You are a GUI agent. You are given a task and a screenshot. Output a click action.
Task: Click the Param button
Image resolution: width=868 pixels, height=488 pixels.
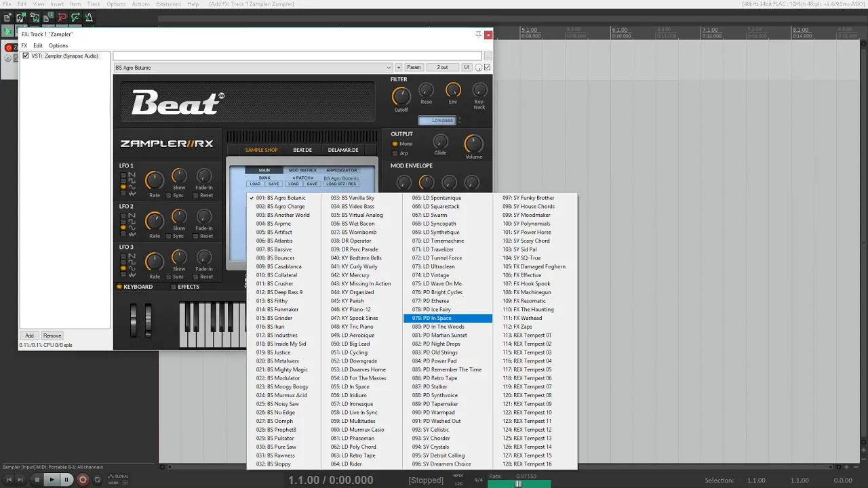(414, 67)
